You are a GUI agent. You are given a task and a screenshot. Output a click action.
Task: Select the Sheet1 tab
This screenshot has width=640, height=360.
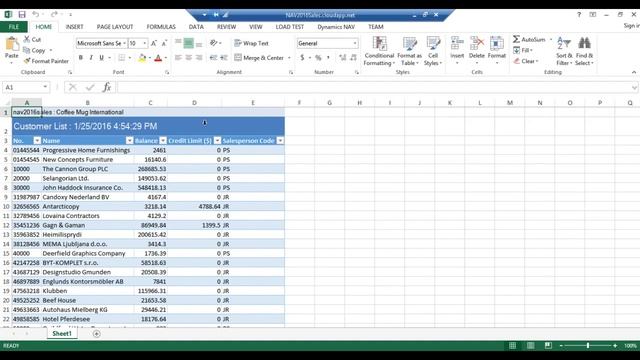(x=62, y=333)
